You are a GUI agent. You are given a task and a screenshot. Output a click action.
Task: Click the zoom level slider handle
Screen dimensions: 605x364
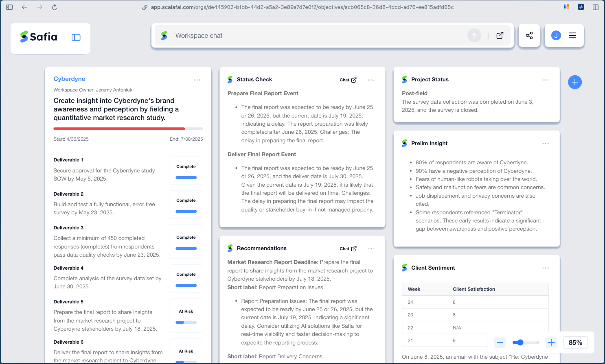tap(520, 342)
